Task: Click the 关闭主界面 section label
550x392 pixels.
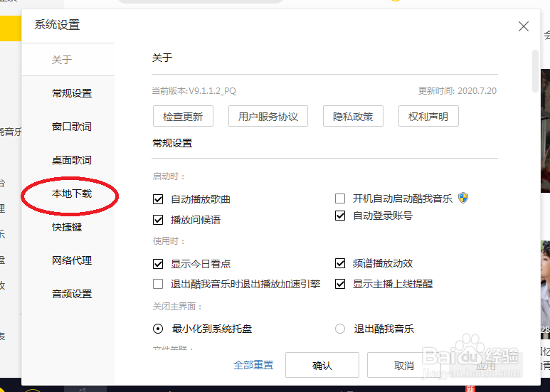Action: point(177,307)
